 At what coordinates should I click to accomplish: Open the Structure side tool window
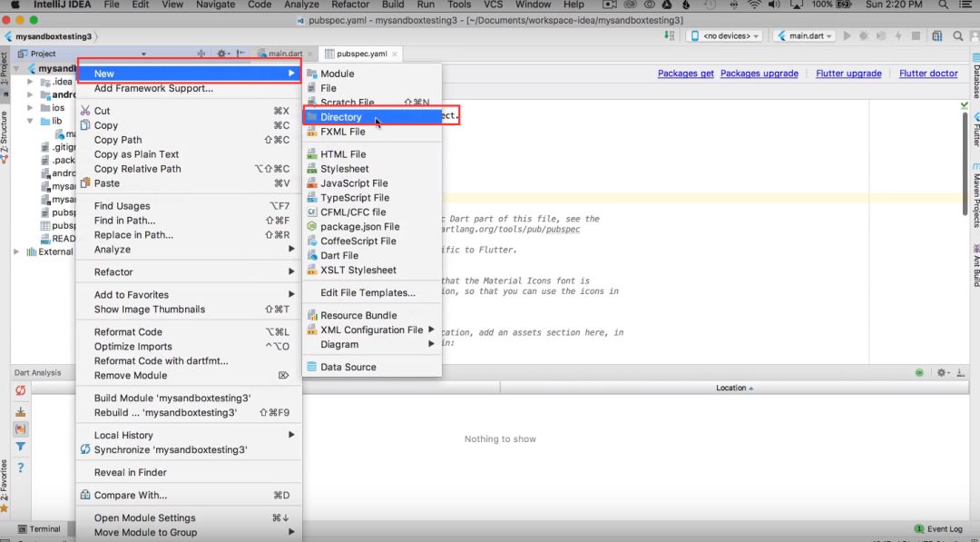pyautogui.click(x=5, y=137)
